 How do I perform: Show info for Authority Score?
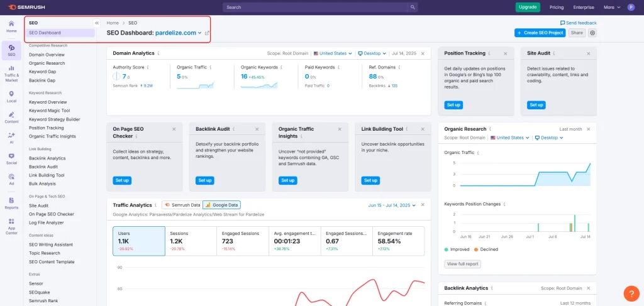(x=148, y=67)
